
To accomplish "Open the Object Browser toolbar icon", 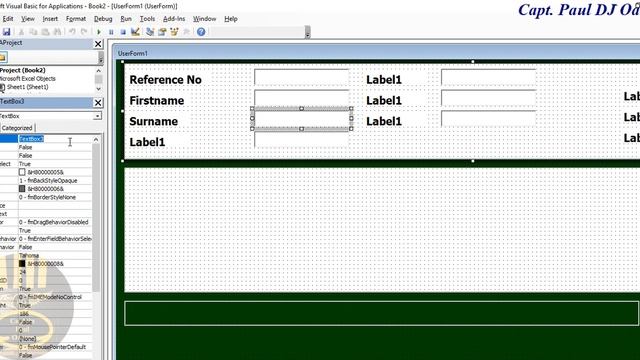I will 174,32.
